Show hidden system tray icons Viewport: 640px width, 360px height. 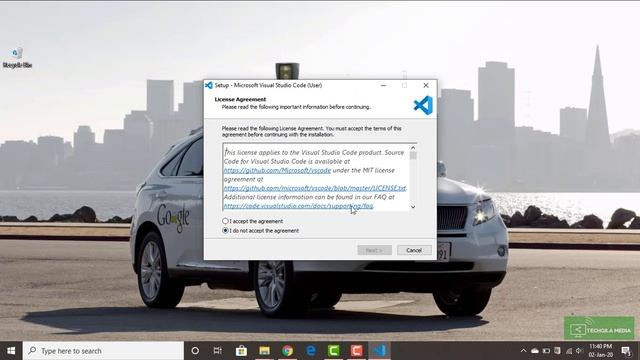pyautogui.click(x=523, y=351)
